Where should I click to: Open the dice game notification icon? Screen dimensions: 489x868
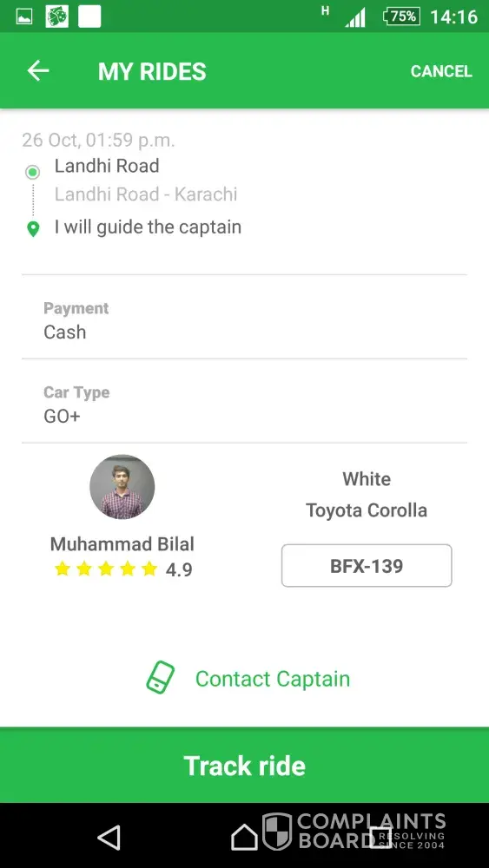coord(57,16)
